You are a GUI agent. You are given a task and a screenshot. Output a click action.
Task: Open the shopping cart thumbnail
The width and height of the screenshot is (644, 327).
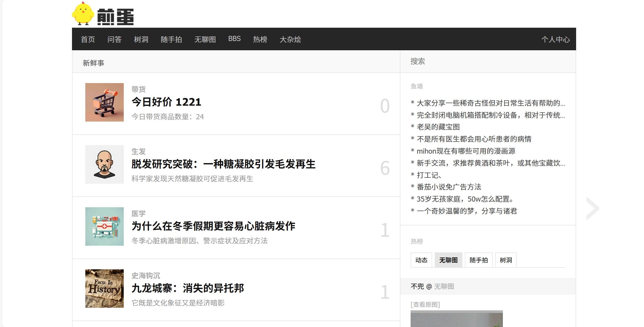tap(105, 102)
